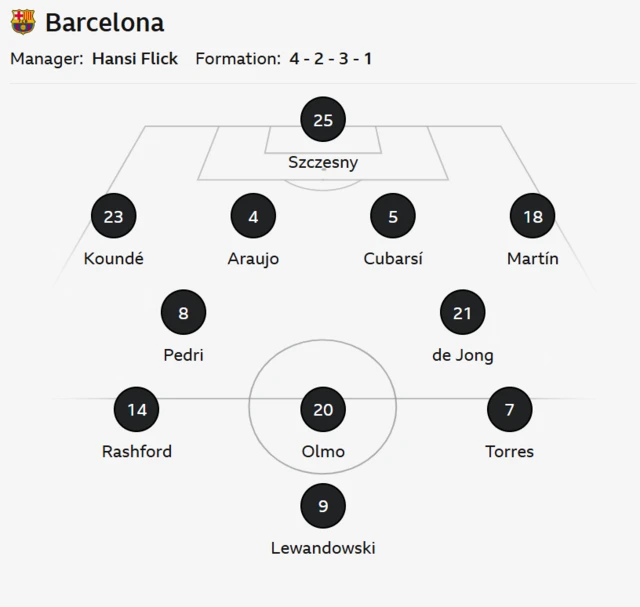640x607 pixels.
Task: Click the 4 - 2 - 3 - 1 formation text
Action: click(x=330, y=59)
